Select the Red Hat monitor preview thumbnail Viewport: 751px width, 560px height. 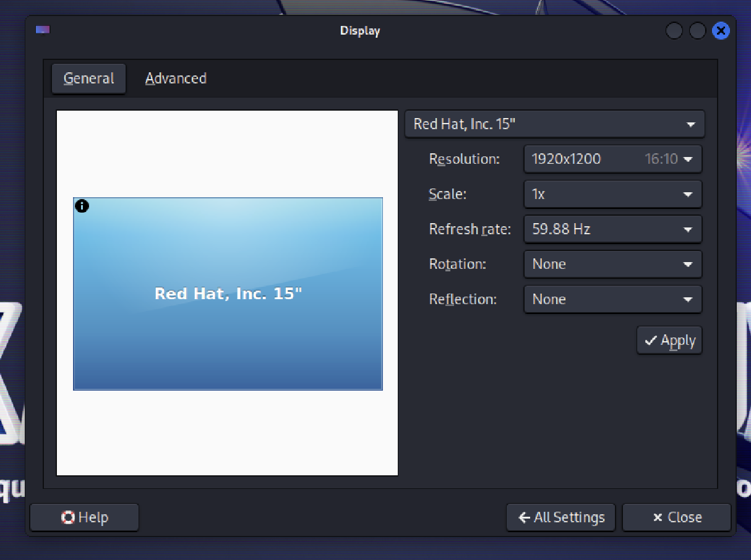(228, 294)
